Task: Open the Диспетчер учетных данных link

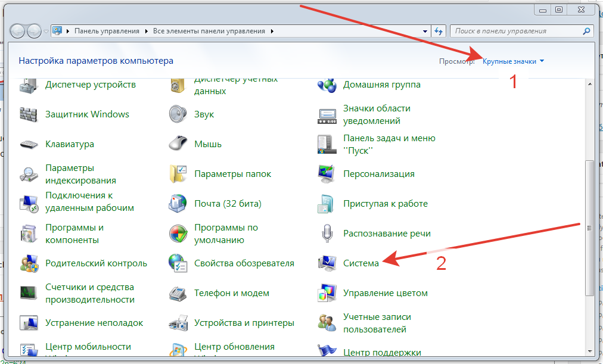Action: coord(236,85)
